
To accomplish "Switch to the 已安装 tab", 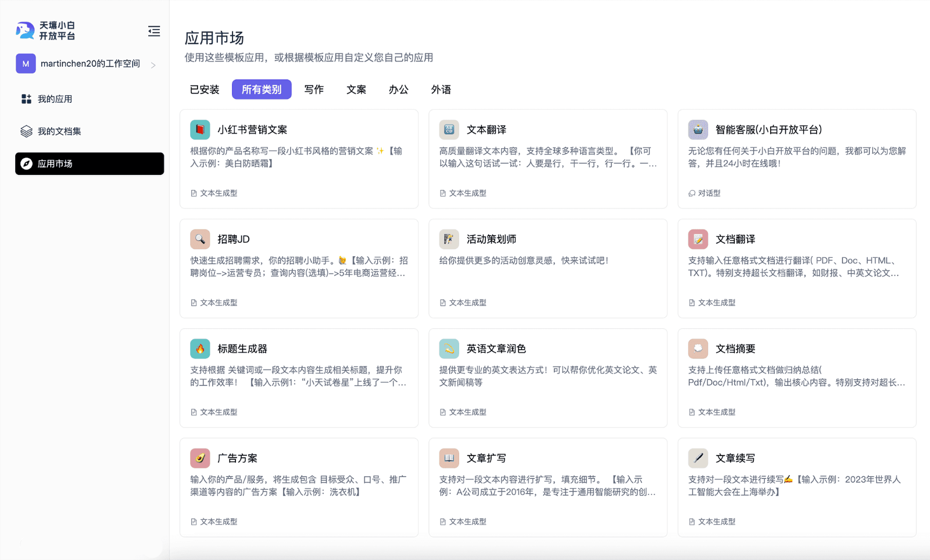I will coord(203,89).
